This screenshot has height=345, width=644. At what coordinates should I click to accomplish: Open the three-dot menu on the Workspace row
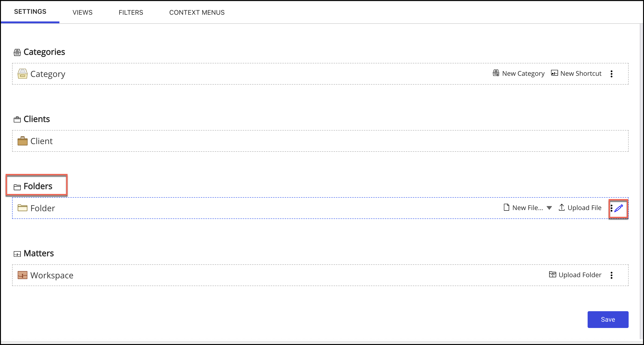[612, 275]
